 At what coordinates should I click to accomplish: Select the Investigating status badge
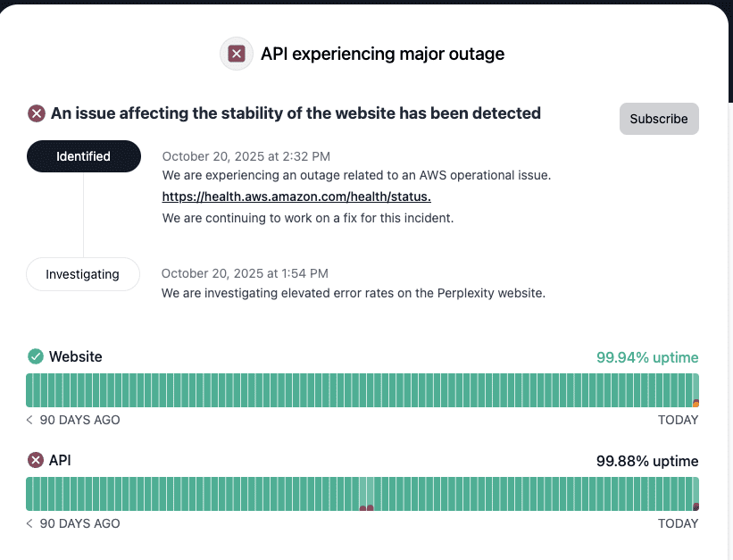pos(83,274)
